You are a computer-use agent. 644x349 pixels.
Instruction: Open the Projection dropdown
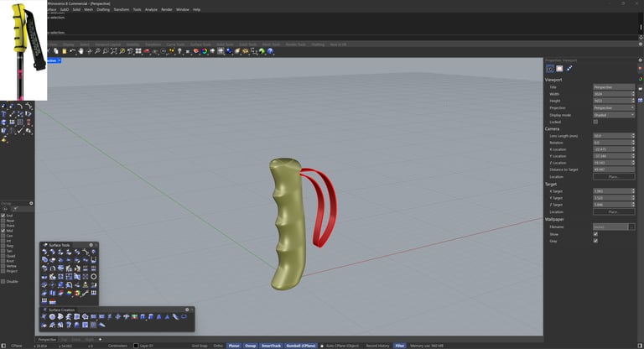(x=614, y=107)
